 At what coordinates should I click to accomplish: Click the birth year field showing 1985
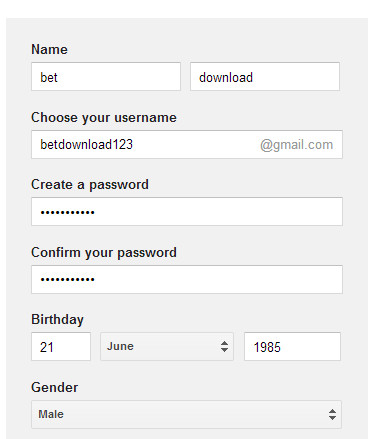click(x=292, y=346)
